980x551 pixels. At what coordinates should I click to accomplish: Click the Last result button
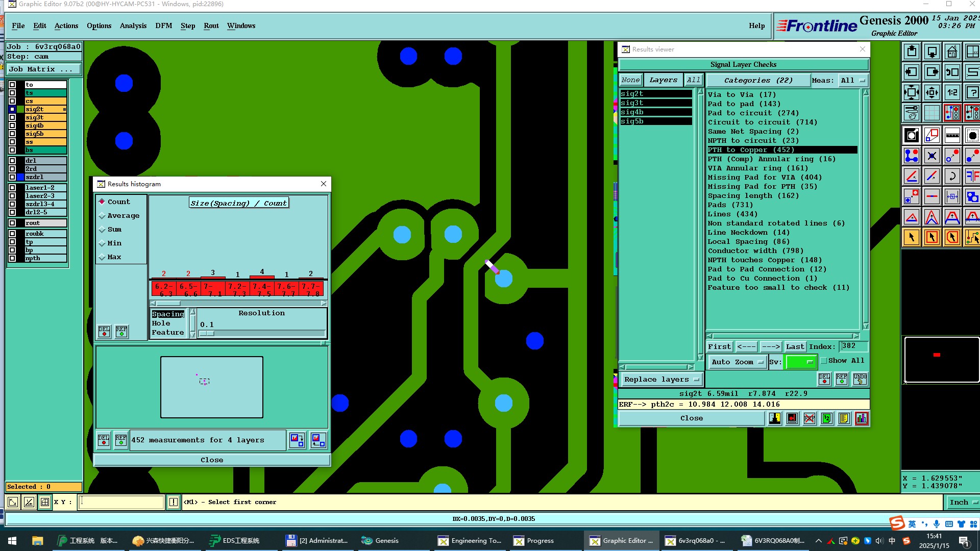795,347
